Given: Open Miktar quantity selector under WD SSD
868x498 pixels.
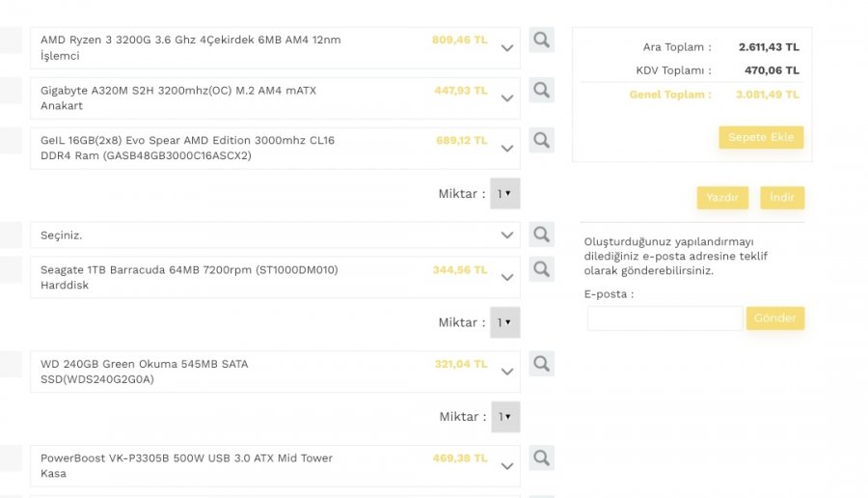Looking at the screenshot, I should pyautogui.click(x=504, y=417).
